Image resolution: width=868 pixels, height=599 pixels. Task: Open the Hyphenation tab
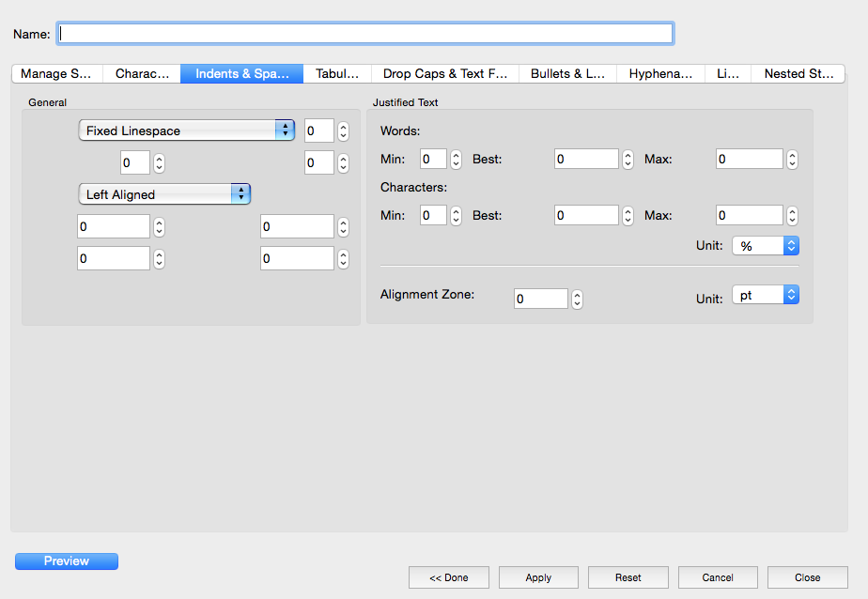point(660,74)
